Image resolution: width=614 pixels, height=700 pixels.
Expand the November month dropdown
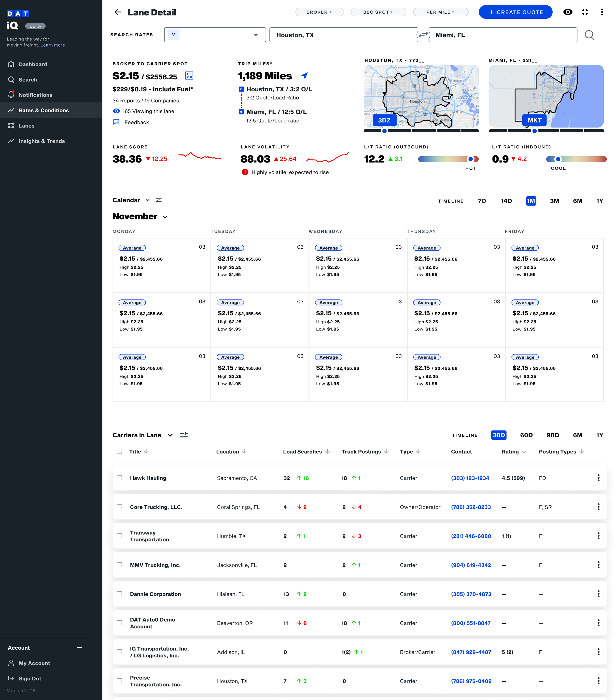tap(165, 217)
